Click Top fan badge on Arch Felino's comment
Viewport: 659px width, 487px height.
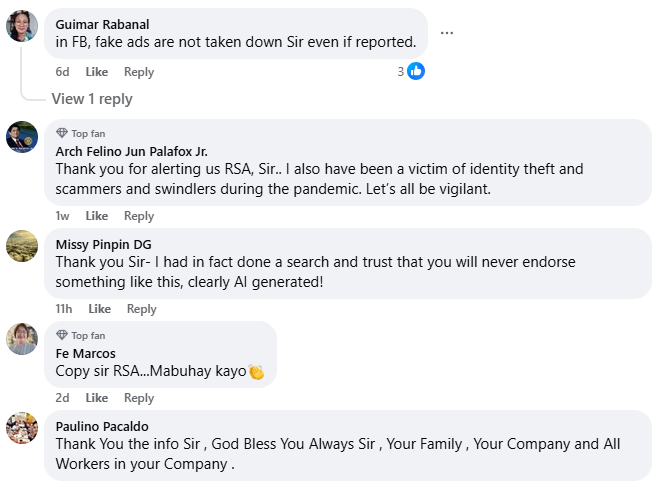click(81, 133)
